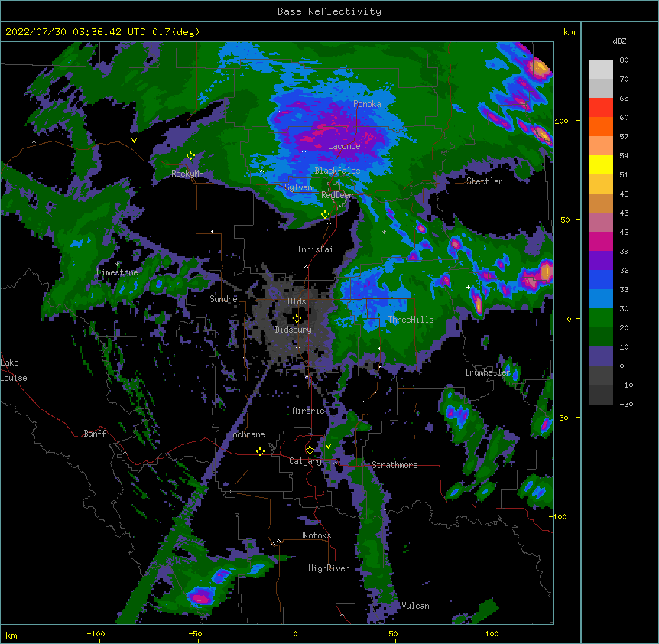This screenshot has width=659, height=644.
Task: Click the Limestone label
Action: click(x=117, y=272)
